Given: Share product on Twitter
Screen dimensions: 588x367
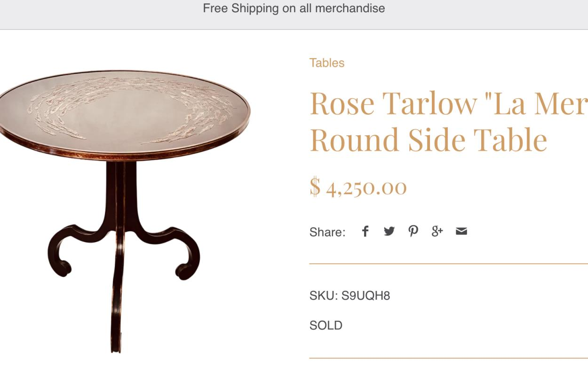Looking at the screenshot, I should (389, 231).
